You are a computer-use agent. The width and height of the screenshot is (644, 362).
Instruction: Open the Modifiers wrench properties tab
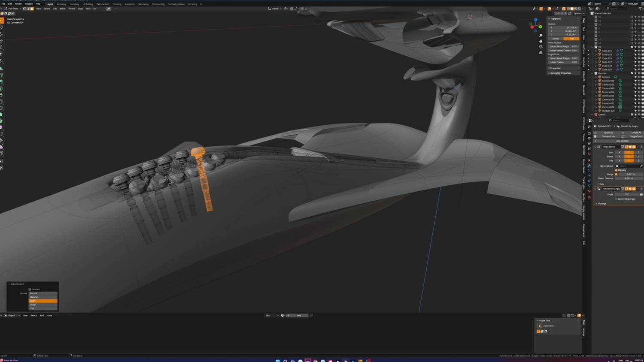pyautogui.click(x=589, y=165)
